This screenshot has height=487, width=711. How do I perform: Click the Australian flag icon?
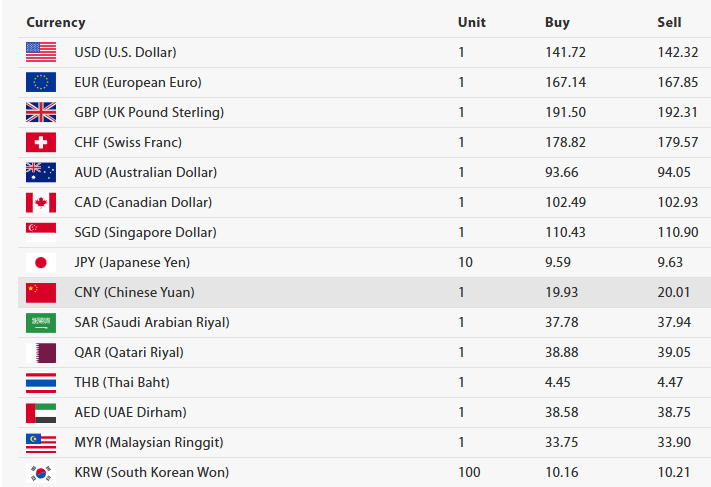pyautogui.click(x=41, y=172)
